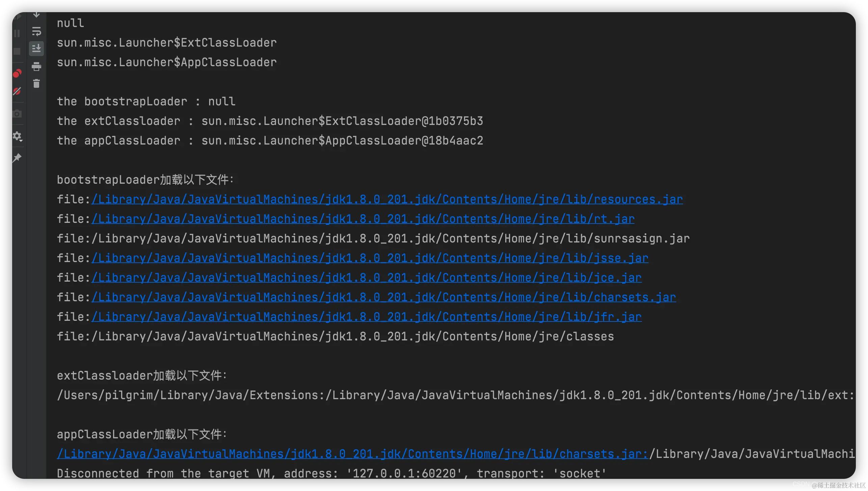Open the rt.jar file link
Viewport: 868px width, 491px height.
point(363,219)
